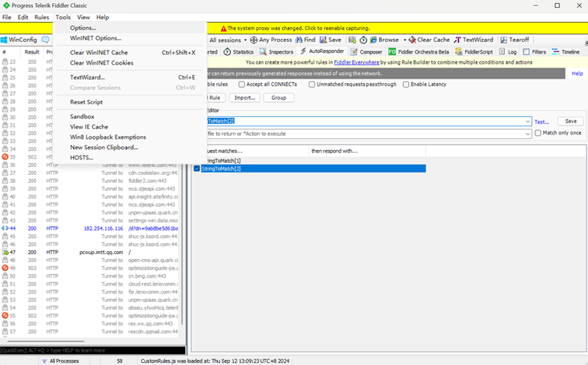Open the Fiddler Everywhere link
The width and height of the screenshot is (588, 365).
356,62
